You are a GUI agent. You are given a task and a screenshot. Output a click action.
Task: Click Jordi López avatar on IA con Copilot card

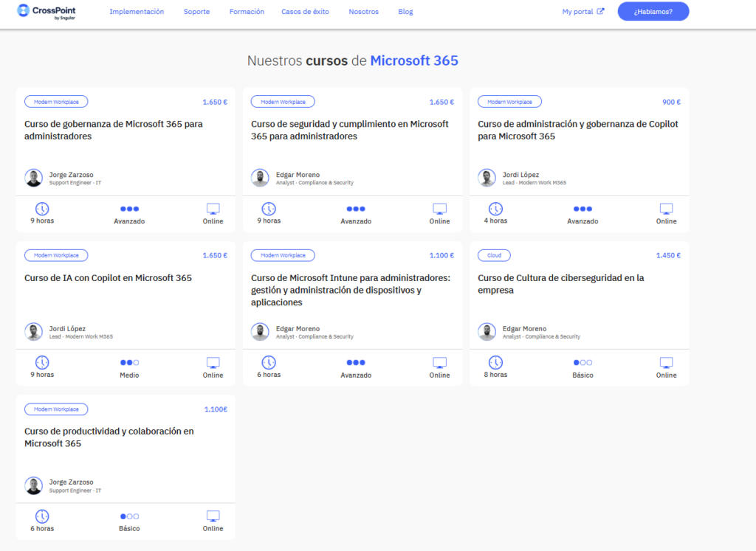(x=34, y=332)
